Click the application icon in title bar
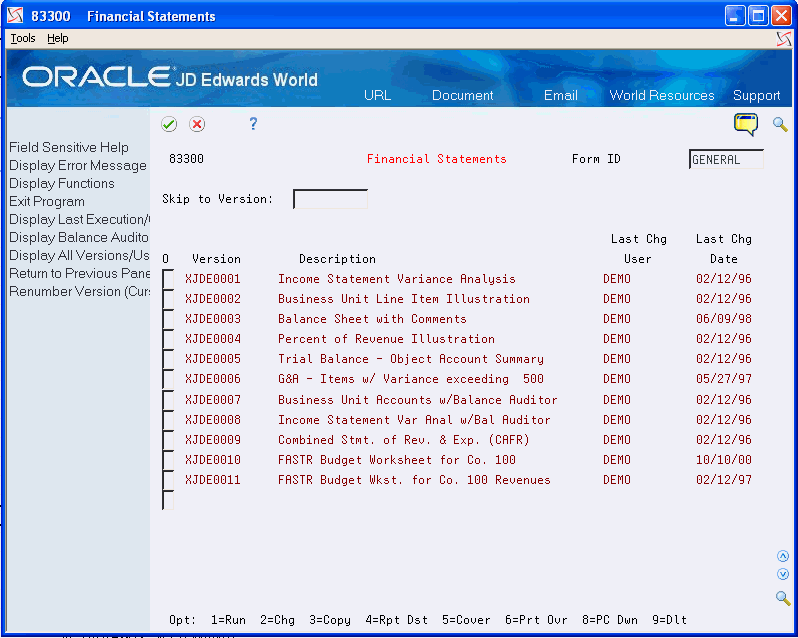Viewport: 798px width, 638px height. (x=15, y=16)
